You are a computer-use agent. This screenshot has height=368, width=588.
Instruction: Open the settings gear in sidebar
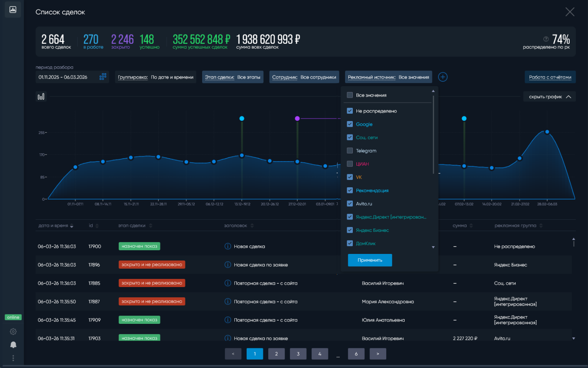click(13, 332)
